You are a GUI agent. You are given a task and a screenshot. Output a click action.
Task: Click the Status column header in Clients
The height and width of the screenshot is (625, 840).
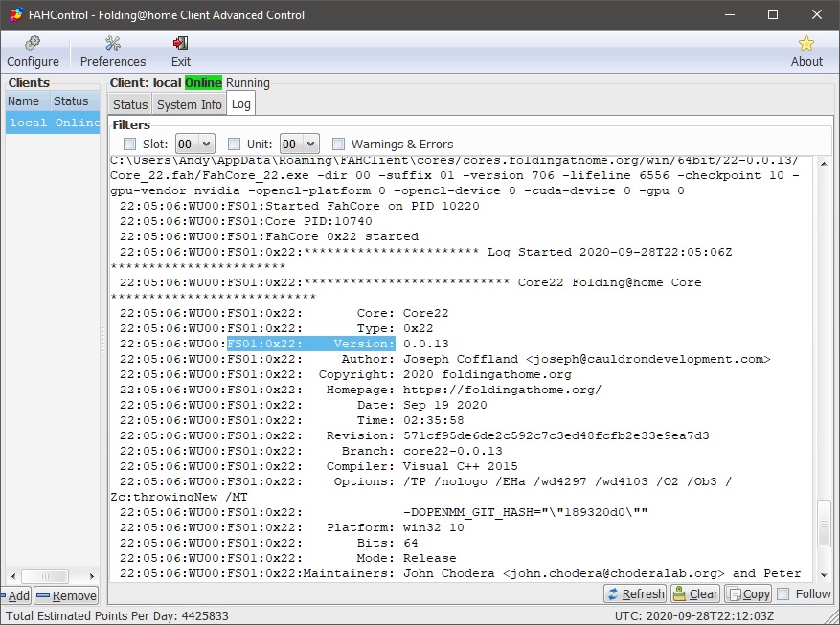[75, 101]
